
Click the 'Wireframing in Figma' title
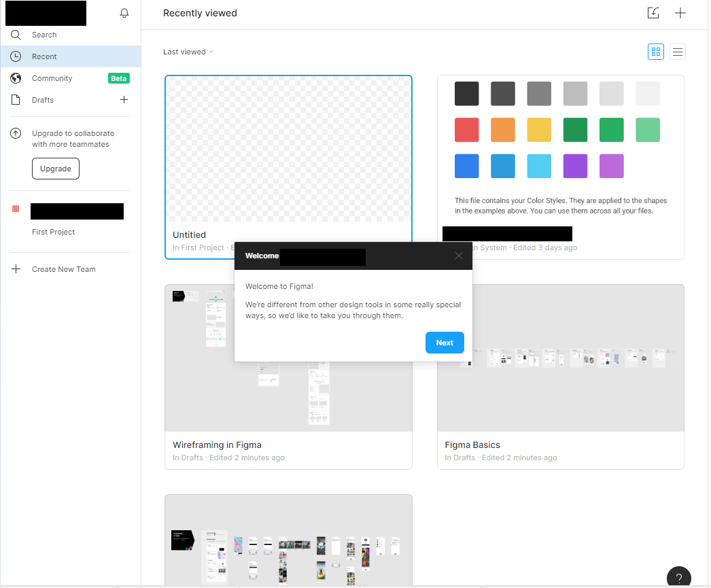[218, 445]
